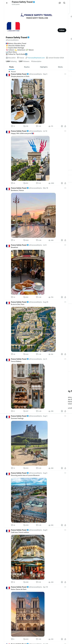This screenshot has width=72, height=644.
Task: Like the 'Île de la Cité, Paris' post
Action: click(37, 354)
